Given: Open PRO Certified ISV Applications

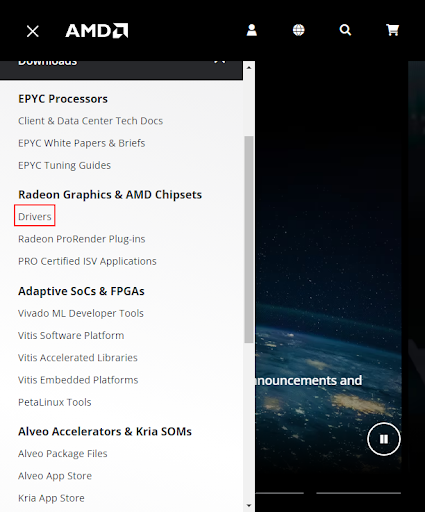Looking at the screenshot, I should point(87,261).
